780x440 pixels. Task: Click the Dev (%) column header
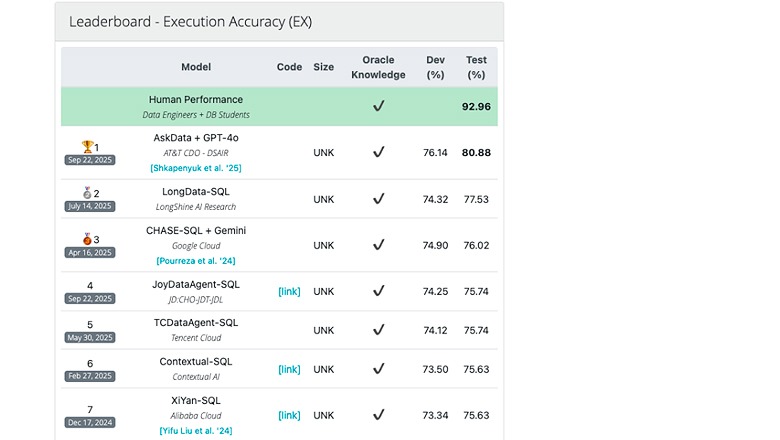point(435,67)
